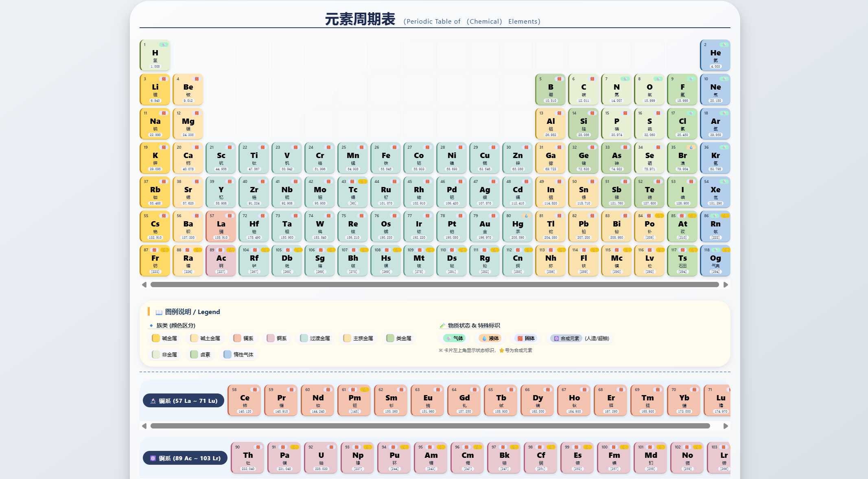
Task: Click the 碱土金属 color swatch in the legend
Action: tap(194, 338)
